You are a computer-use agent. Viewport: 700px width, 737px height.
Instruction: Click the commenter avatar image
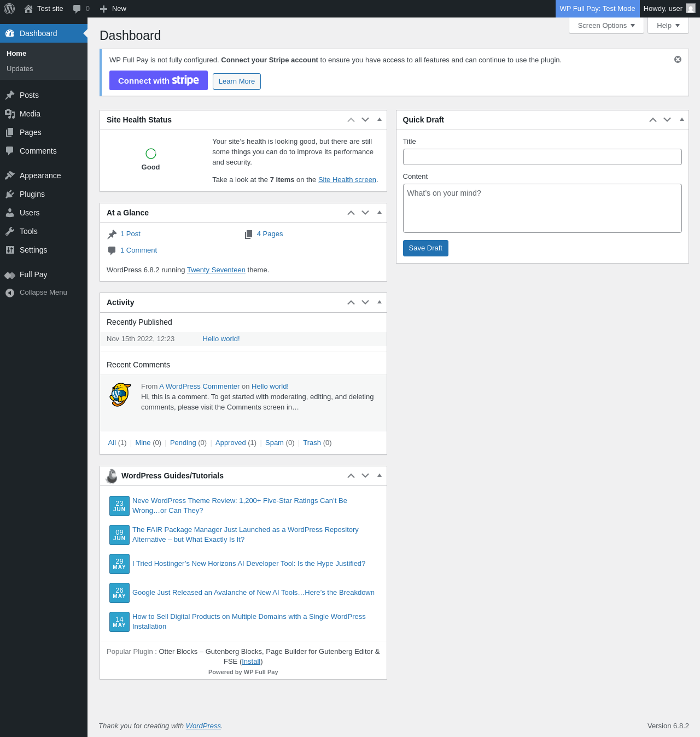120,395
